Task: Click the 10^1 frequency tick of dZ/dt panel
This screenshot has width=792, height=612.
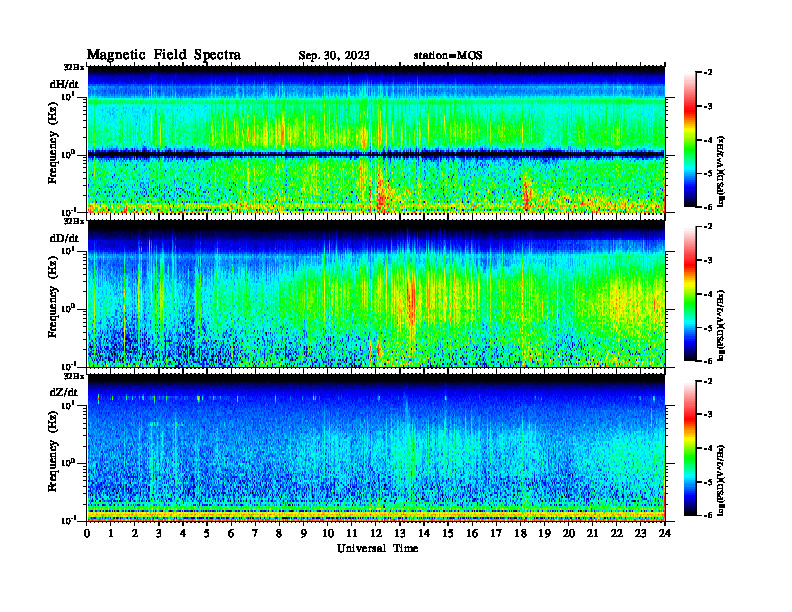Action: 69,405
